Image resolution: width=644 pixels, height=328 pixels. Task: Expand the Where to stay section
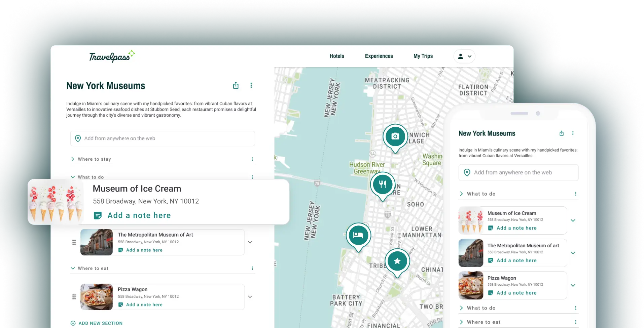pyautogui.click(x=73, y=159)
